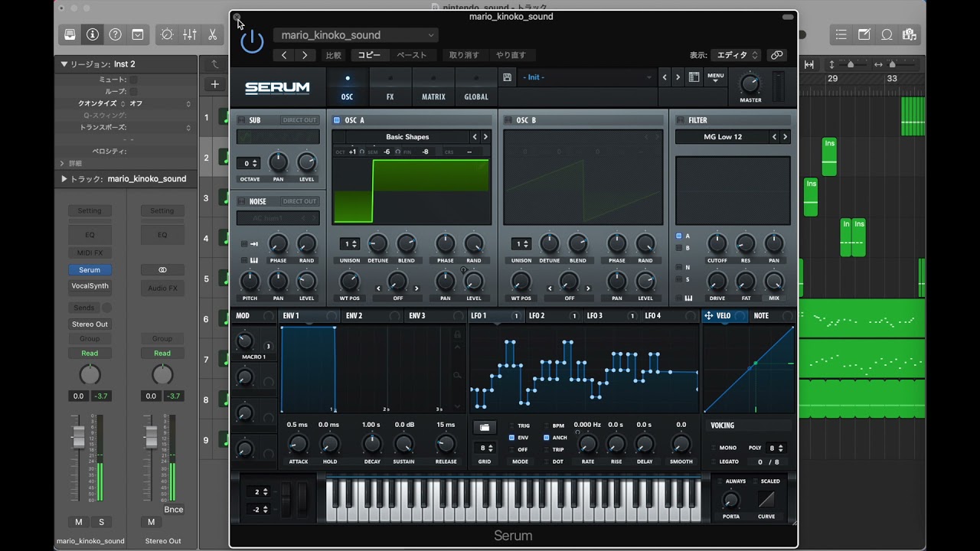Open Logic Editors scissors icon
Image resolution: width=980 pixels, height=551 pixels.
click(212, 34)
